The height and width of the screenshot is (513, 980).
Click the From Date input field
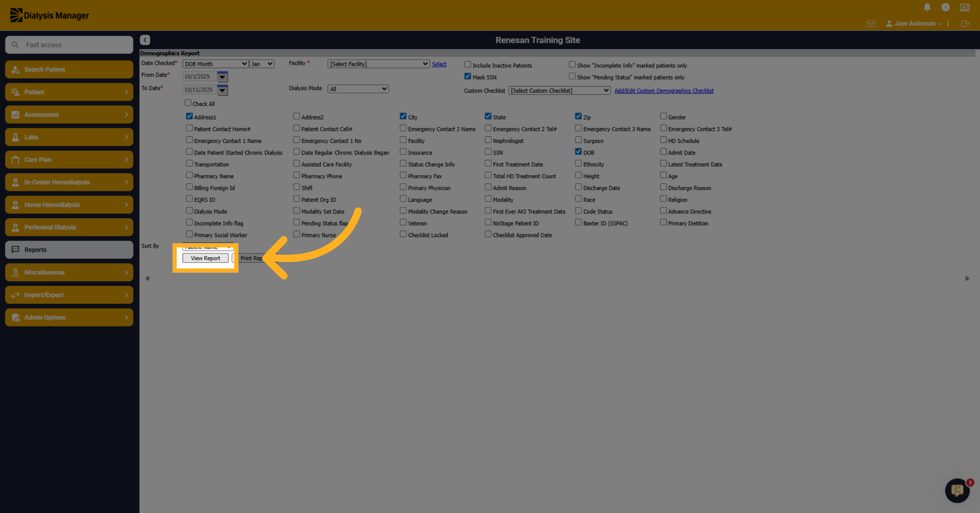(199, 76)
